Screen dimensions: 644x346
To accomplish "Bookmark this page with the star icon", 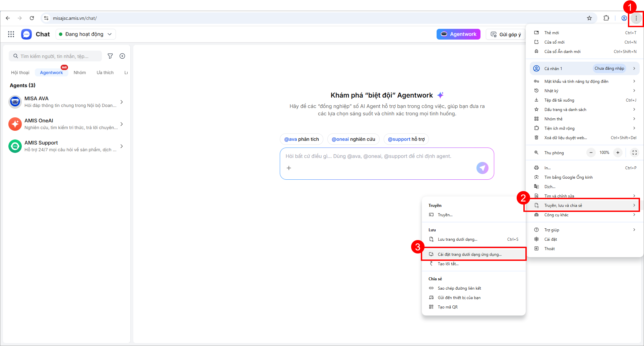I will [x=589, y=18].
